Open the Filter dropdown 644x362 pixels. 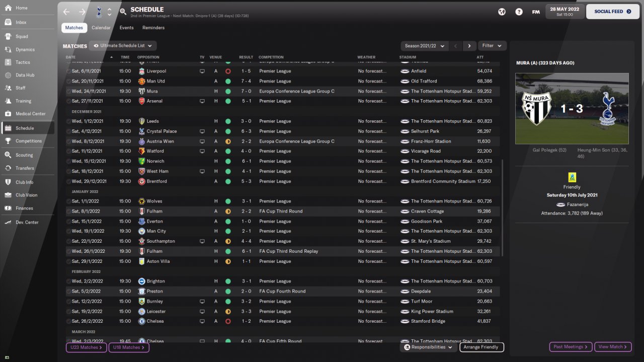492,46
